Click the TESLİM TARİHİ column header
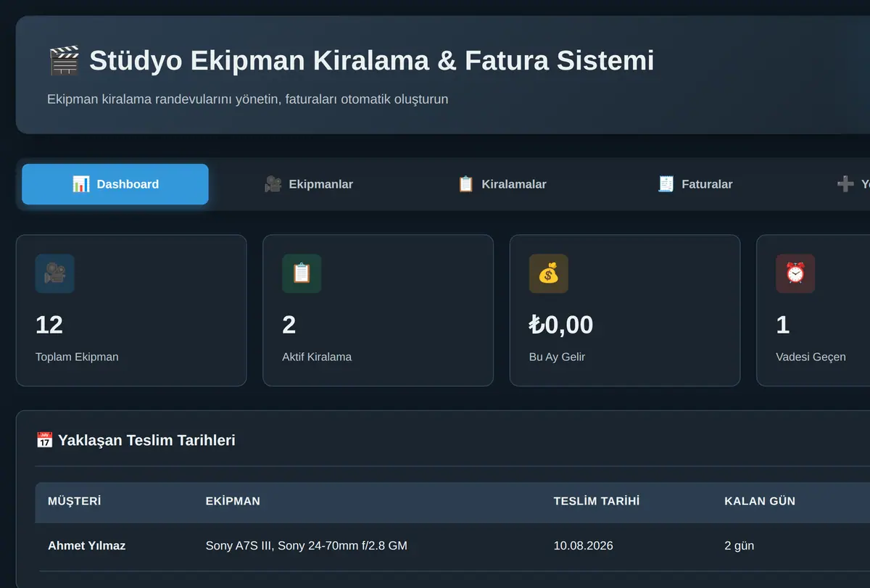870x588 pixels. pos(597,501)
